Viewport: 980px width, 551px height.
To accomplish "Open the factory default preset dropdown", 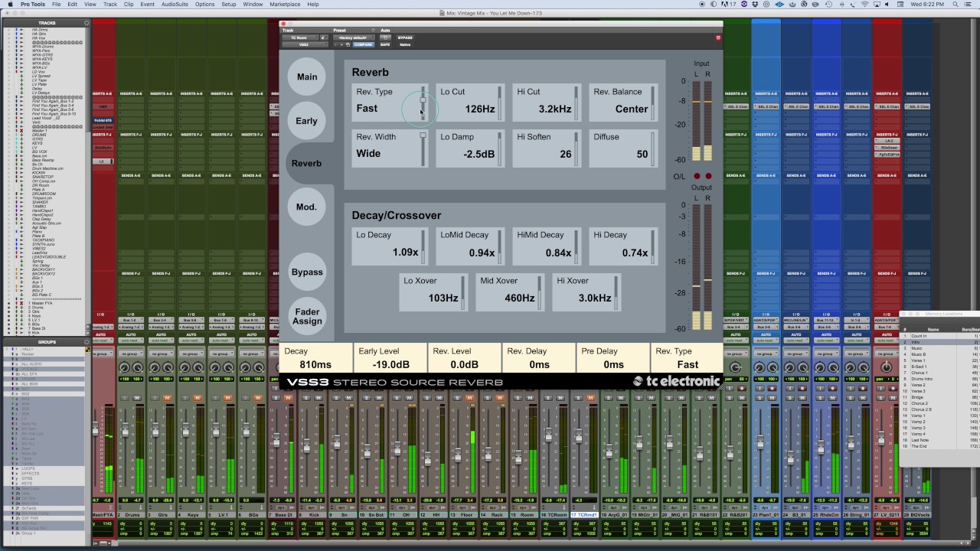I will [x=353, y=37].
